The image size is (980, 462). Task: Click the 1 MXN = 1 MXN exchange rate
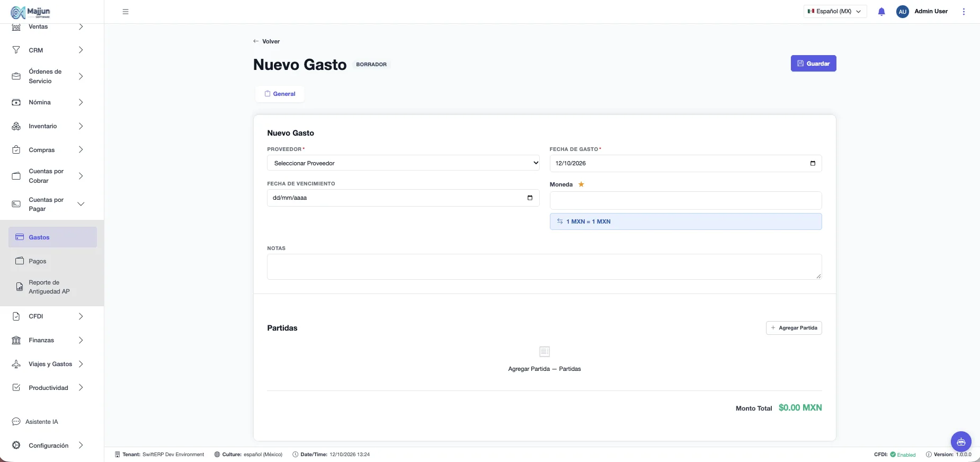(x=685, y=221)
